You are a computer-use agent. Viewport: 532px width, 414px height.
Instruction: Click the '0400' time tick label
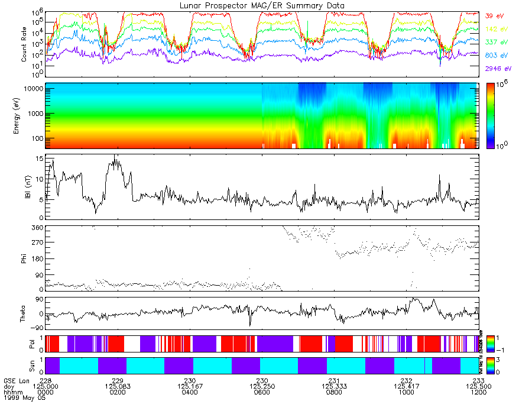pyautogui.click(x=190, y=392)
